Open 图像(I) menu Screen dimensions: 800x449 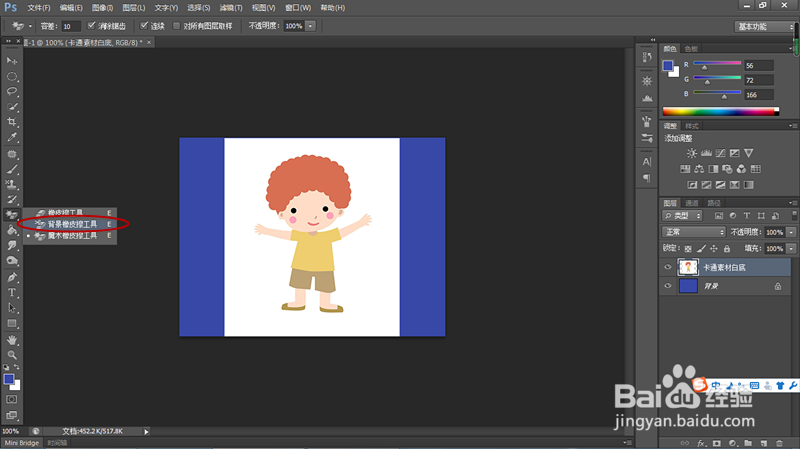pyautogui.click(x=103, y=8)
